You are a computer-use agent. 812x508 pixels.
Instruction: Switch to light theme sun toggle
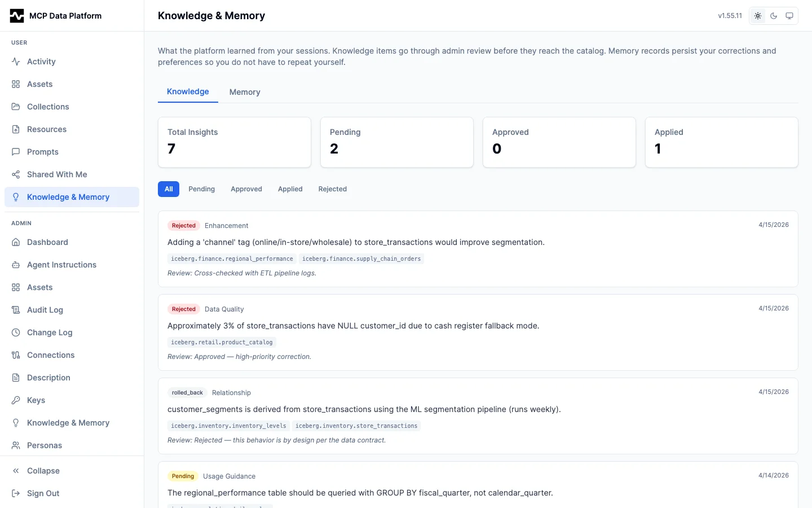pyautogui.click(x=758, y=16)
